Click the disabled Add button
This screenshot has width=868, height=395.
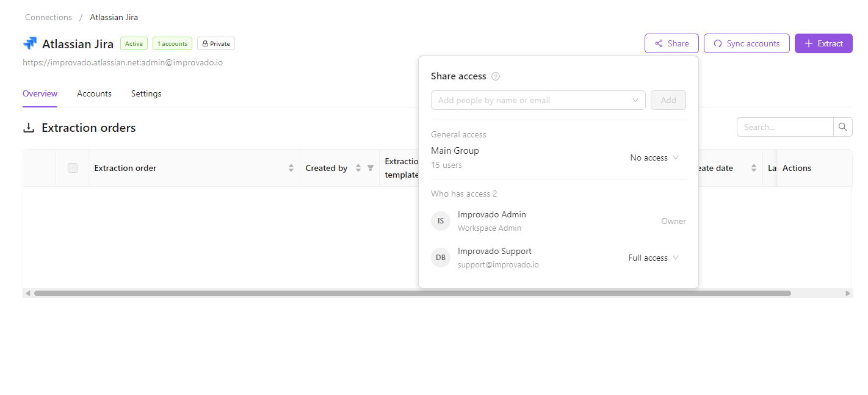[x=668, y=100]
